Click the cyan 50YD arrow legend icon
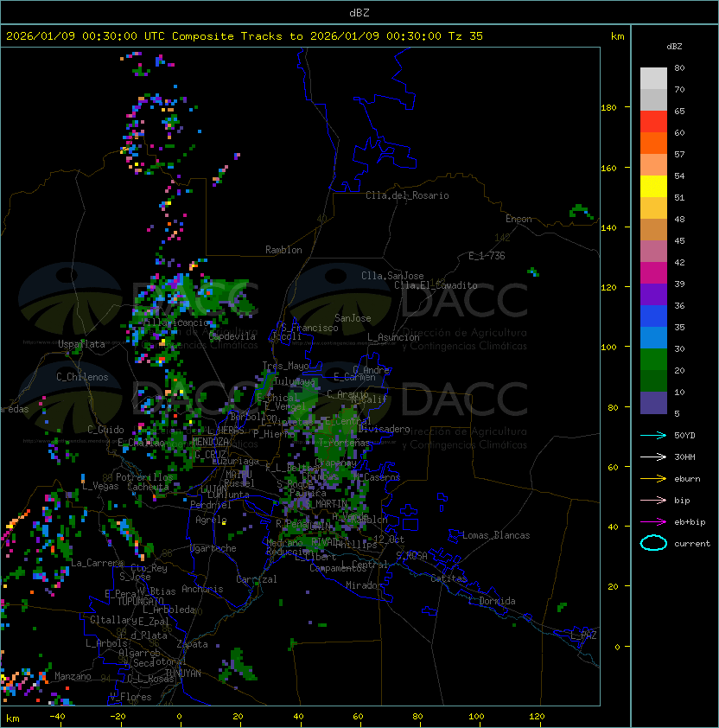This screenshot has height=728, width=719. (653, 435)
